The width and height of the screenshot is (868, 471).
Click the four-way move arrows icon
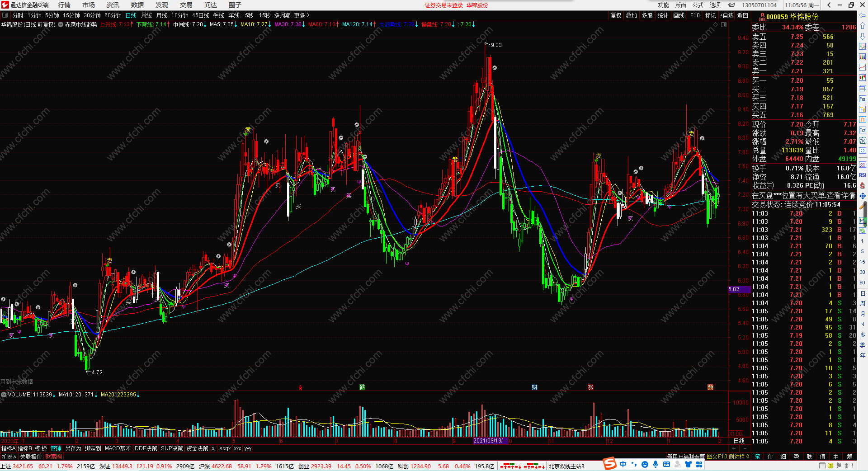click(863, 196)
